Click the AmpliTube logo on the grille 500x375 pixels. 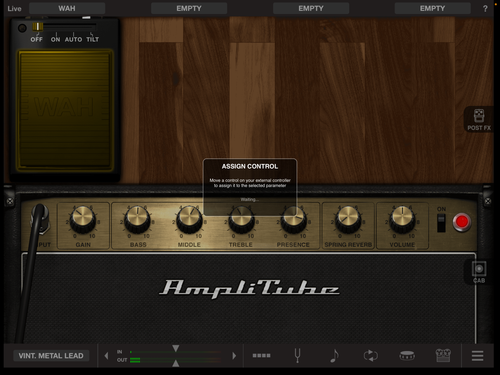pyautogui.click(x=249, y=288)
